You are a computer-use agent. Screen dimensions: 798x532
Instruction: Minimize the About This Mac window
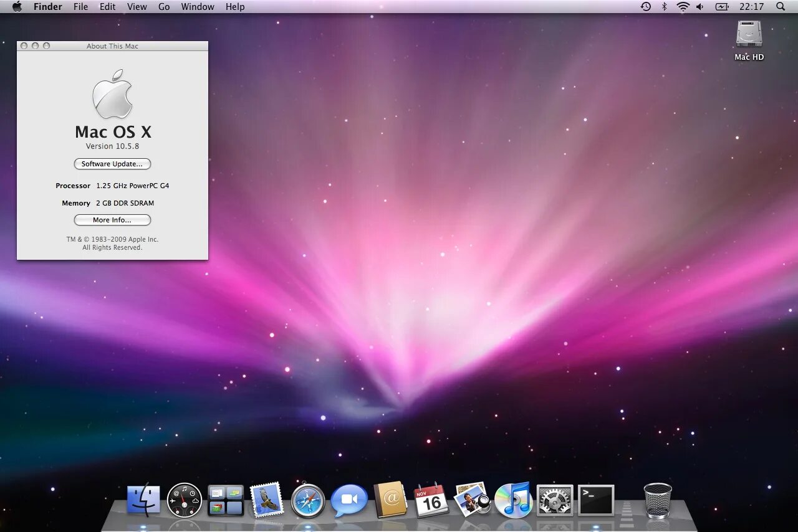pos(35,46)
